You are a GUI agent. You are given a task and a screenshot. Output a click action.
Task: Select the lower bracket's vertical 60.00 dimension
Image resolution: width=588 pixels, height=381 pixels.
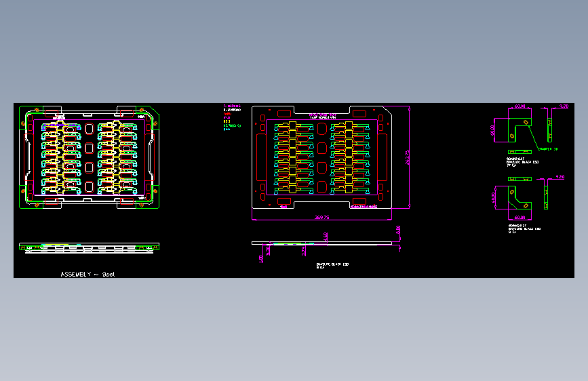(x=493, y=198)
